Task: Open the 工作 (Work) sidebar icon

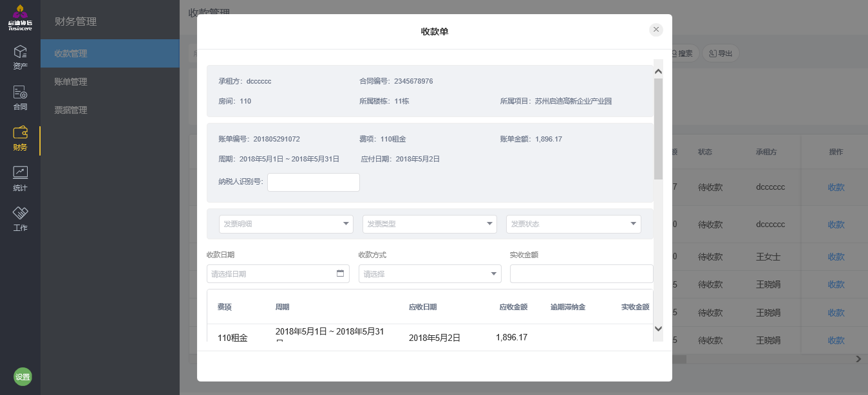Action: (x=20, y=219)
